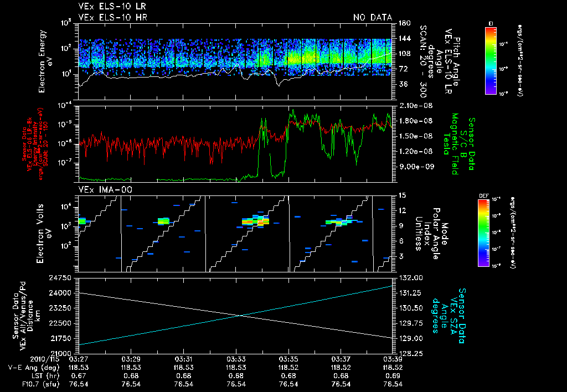Click the 132.00 SZA tick label
This screenshot has width=567, height=392.
(411, 278)
